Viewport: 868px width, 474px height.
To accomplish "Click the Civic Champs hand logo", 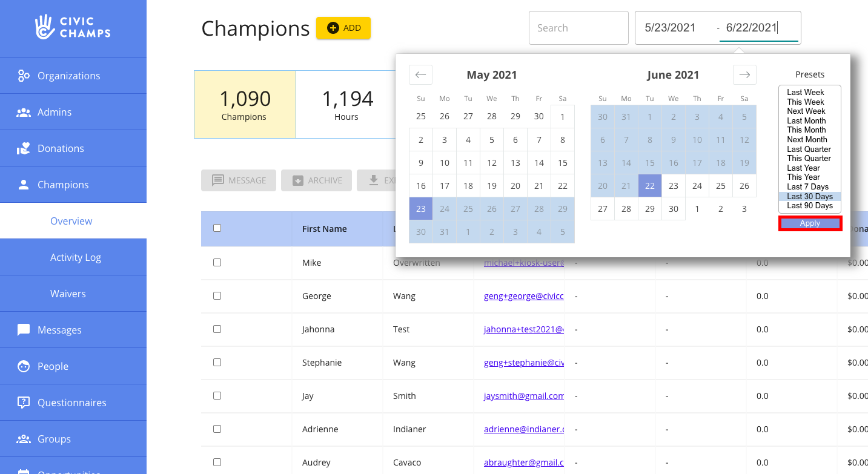I will (44, 27).
